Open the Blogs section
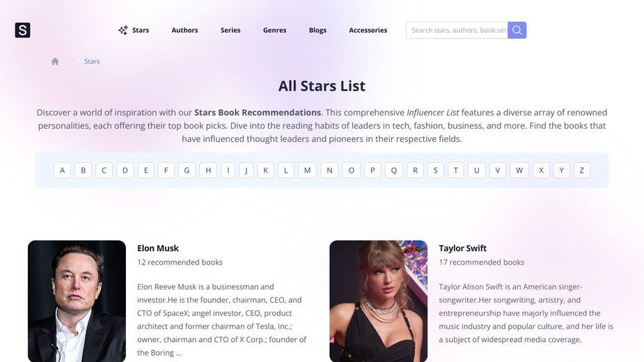 coord(317,30)
